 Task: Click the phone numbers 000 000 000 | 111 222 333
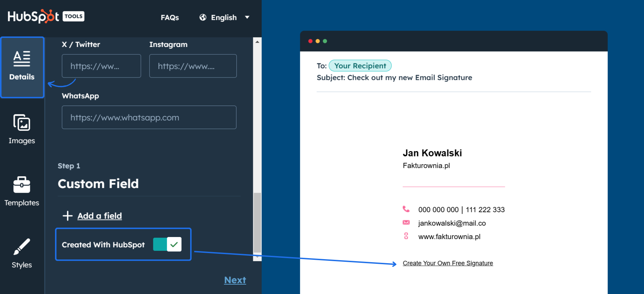462,210
